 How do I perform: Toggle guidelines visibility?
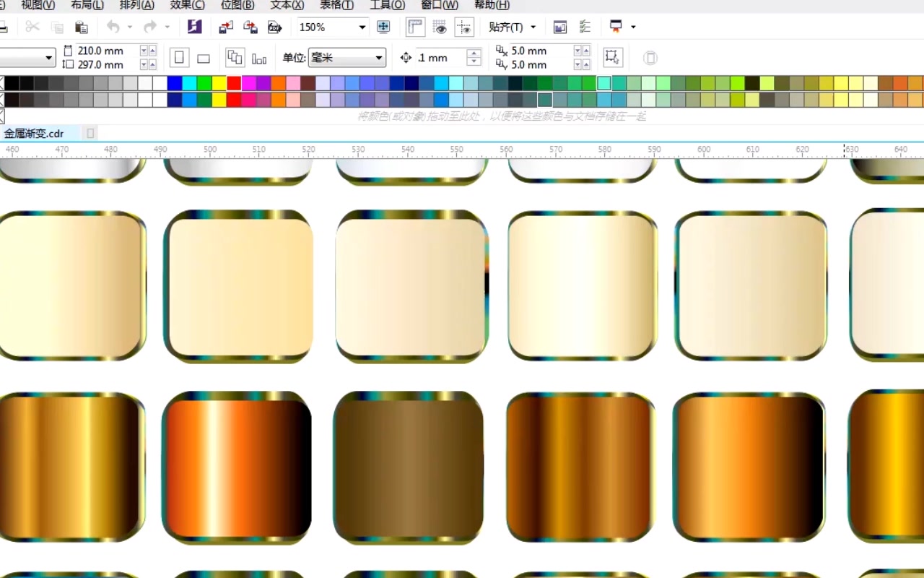click(464, 27)
